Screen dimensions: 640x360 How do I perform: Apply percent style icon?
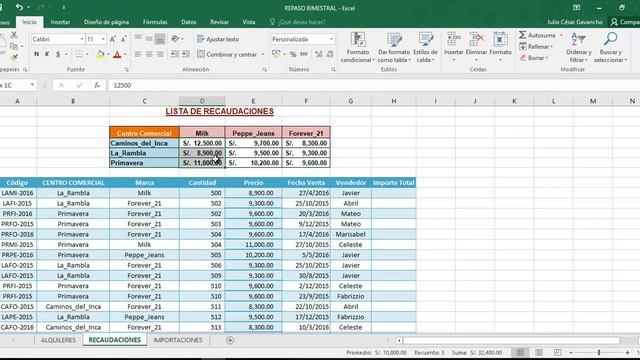coord(293,54)
